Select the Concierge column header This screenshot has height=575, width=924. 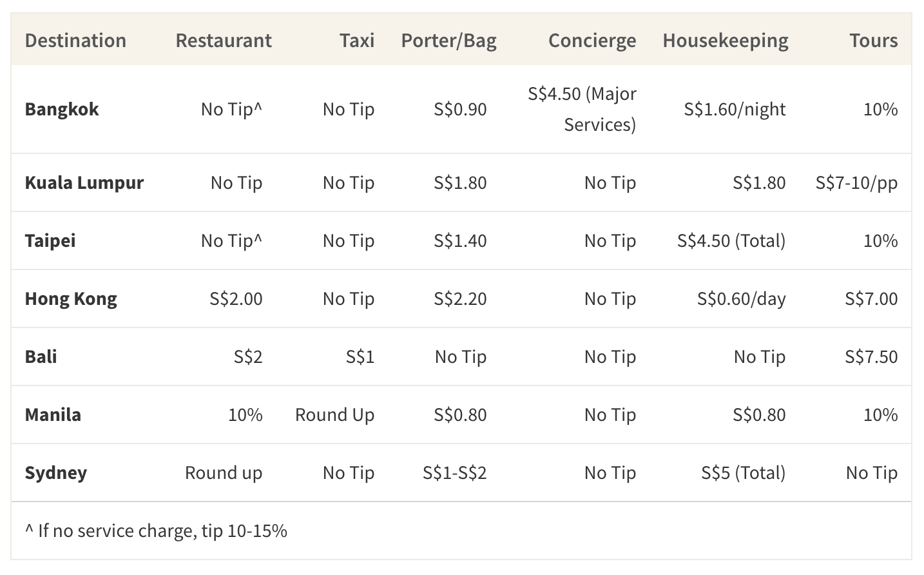coord(592,41)
